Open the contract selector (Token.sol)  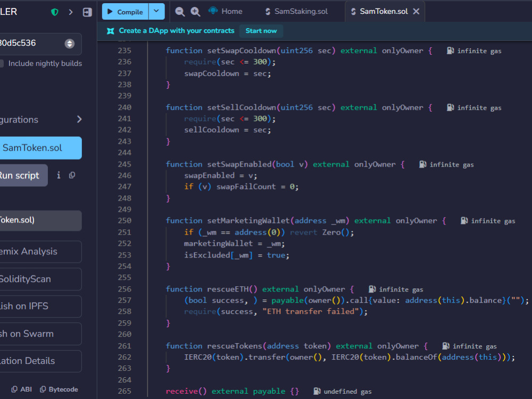[x=40, y=221]
